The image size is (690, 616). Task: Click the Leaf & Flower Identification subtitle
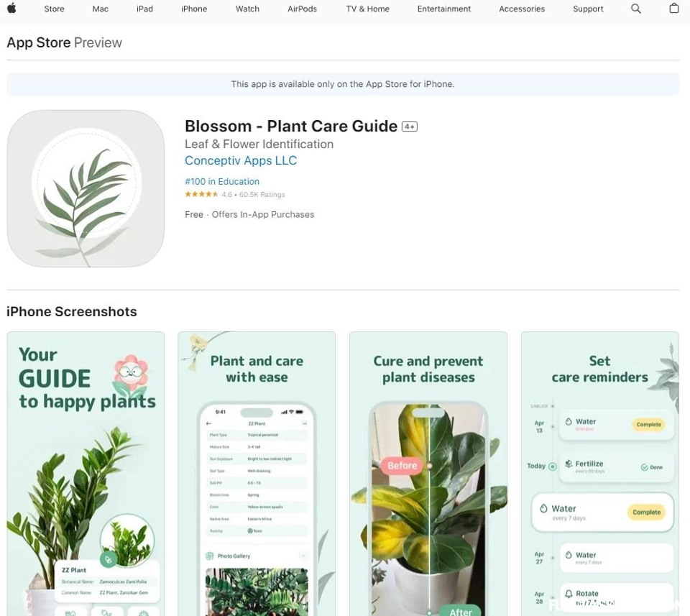pos(259,144)
